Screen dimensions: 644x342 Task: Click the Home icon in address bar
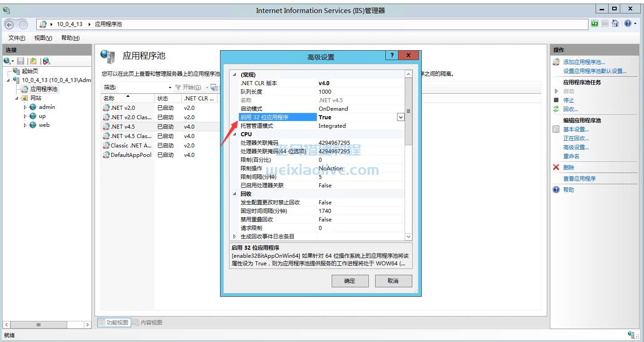coord(615,24)
